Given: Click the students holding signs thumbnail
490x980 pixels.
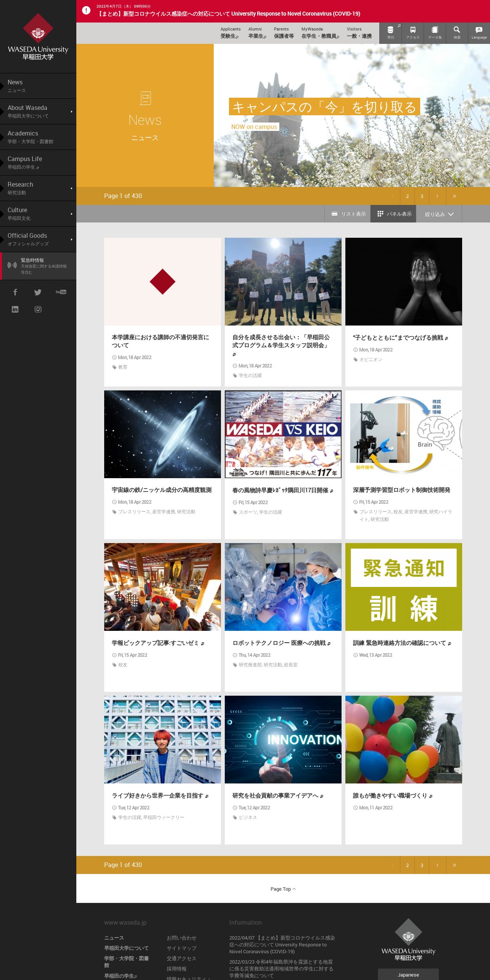Looking at the screenshot, I should point(283,282).
